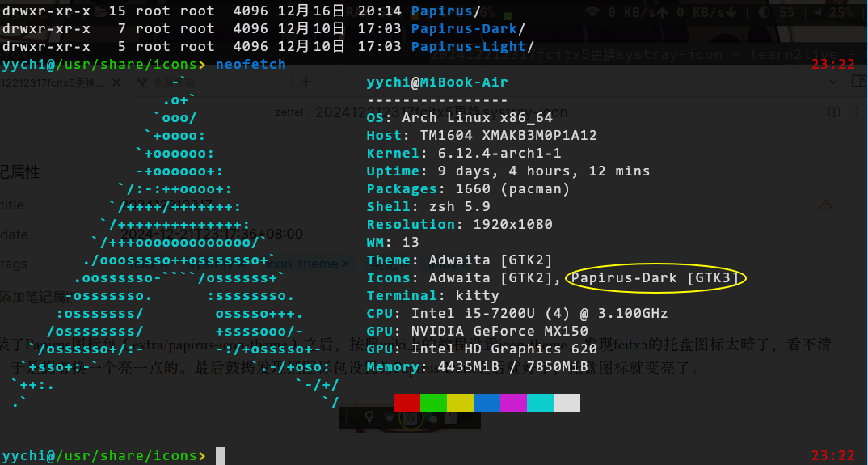
Task: Click the circled Papirus-Dark [GTK3] text
Action: pos(655,278)
